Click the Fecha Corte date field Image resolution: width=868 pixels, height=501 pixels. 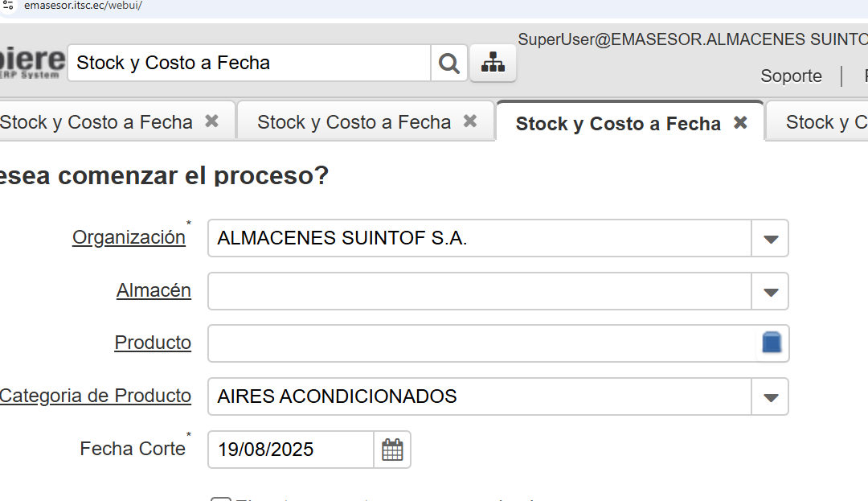click(x=291, y=450)
